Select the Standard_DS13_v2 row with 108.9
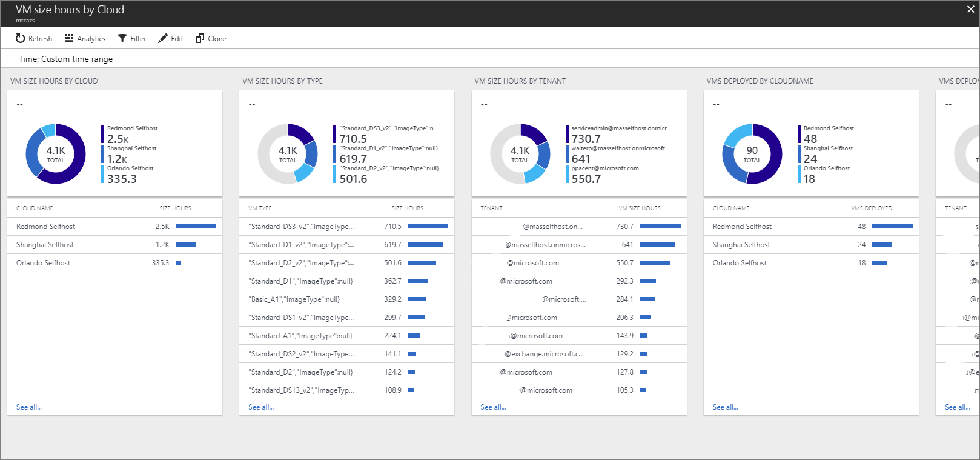Image resolution: width=980 pixels, height=460 pixels. coord(346,390)
